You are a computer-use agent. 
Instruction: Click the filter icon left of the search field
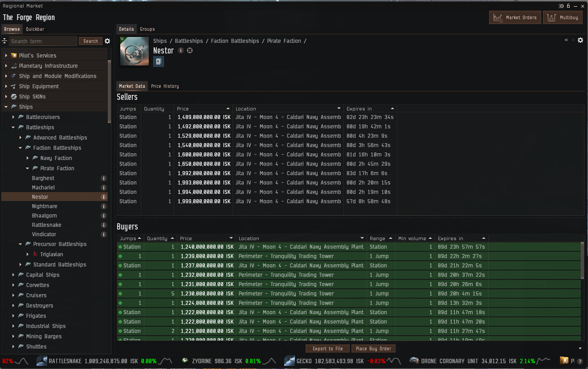4,41
